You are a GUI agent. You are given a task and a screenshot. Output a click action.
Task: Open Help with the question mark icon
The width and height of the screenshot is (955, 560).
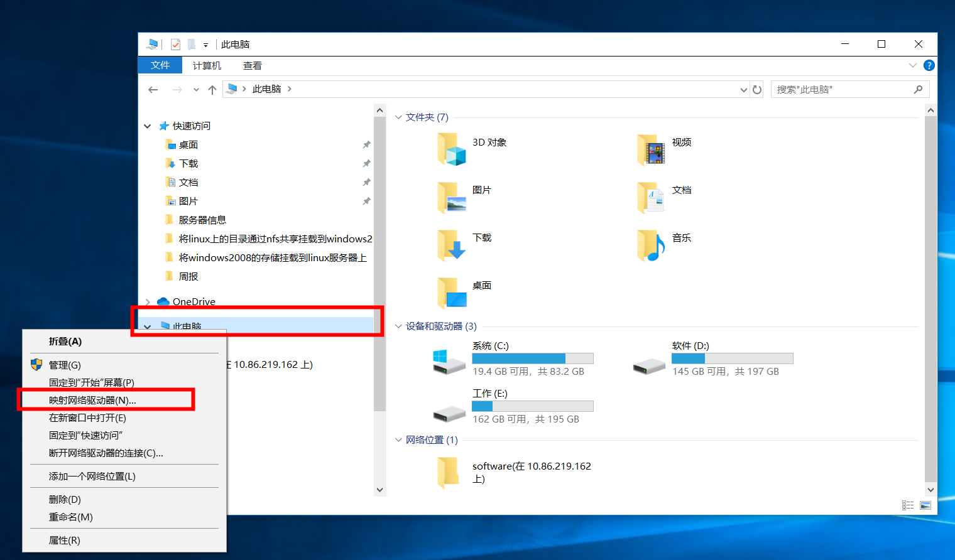tap(929, 65)
